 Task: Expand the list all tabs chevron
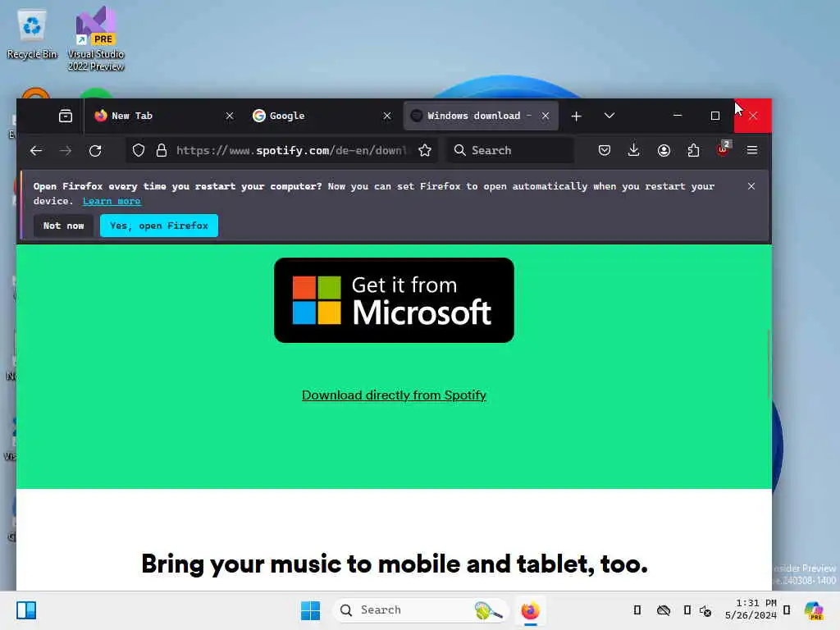click(x=609, y=116)
